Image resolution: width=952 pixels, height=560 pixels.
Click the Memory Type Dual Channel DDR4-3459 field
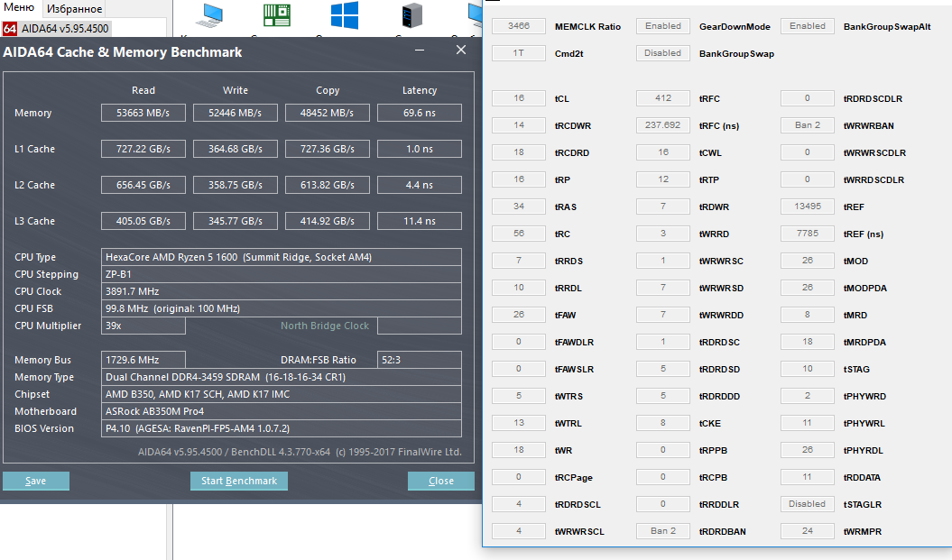click(282, 377)
